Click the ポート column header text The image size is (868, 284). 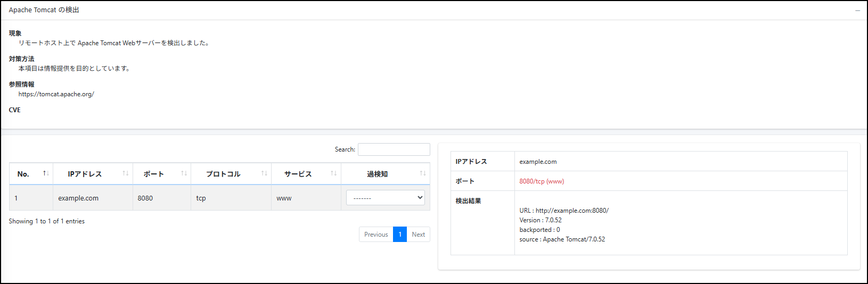pos(154,174)
